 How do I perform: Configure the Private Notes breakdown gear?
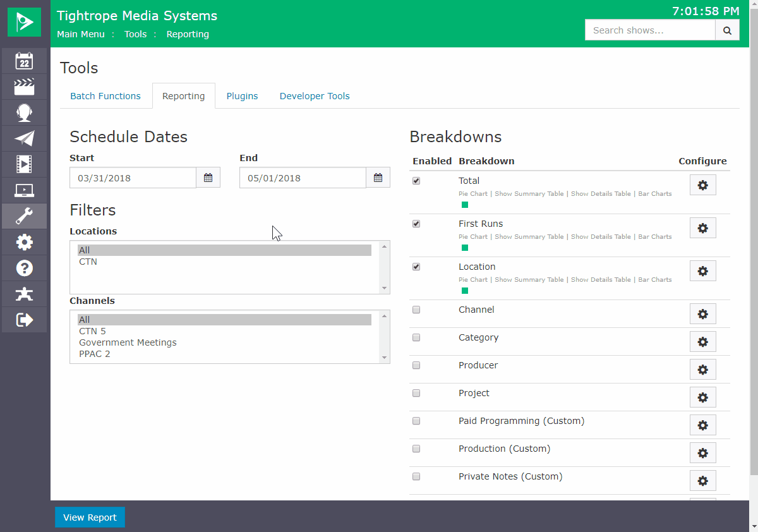pos(702,481)
